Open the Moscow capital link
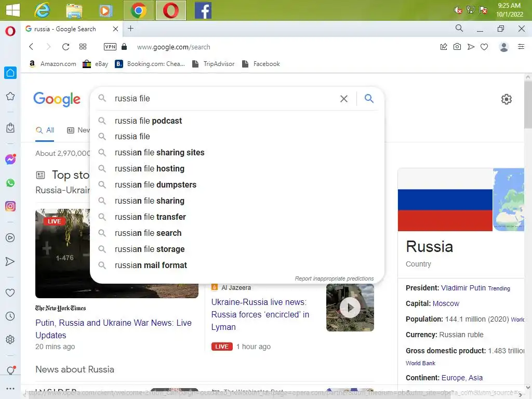This screenshot has height=399, width=532. coord(446,303)
